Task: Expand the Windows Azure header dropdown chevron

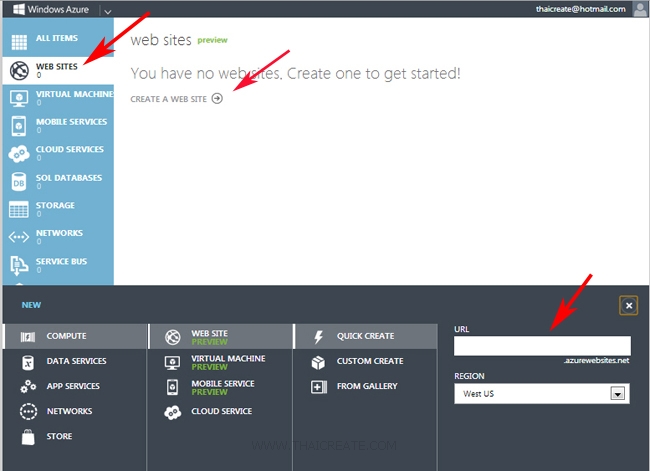Action: click(107, 11)
